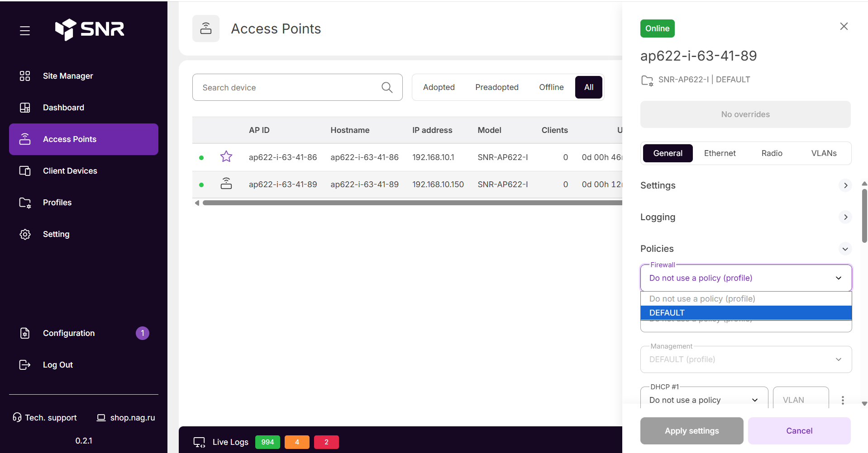Sort by the AP ID column header
Image resolution: width=868 pixels, height=453 pixels.
(259, 130)
